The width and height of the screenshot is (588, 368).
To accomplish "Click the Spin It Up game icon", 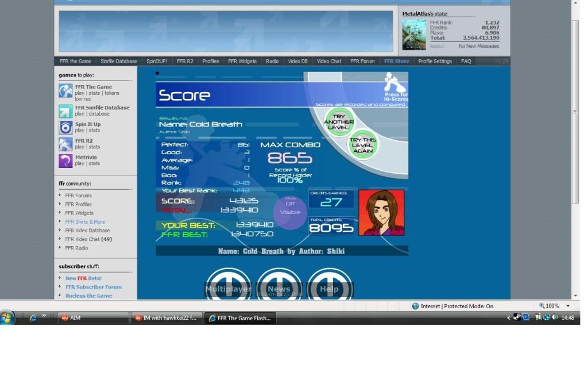I will (x=65, y=128).
